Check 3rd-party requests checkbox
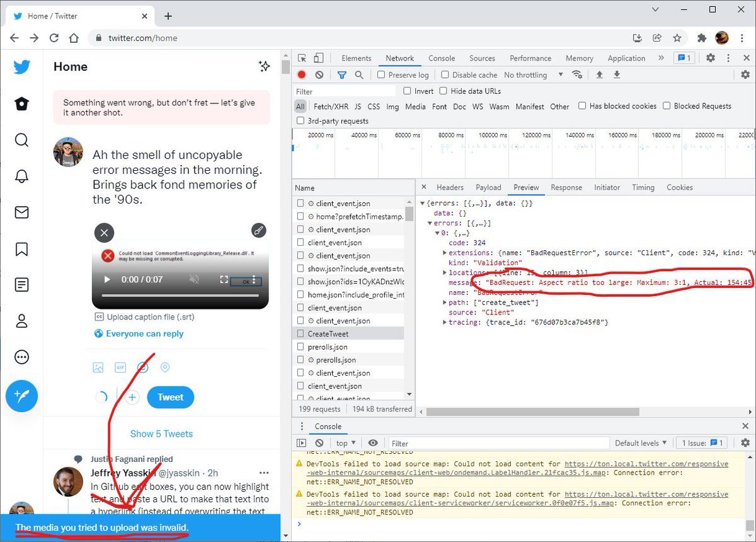The height and width of the screenshot is (542, 756). pos(301,120)
